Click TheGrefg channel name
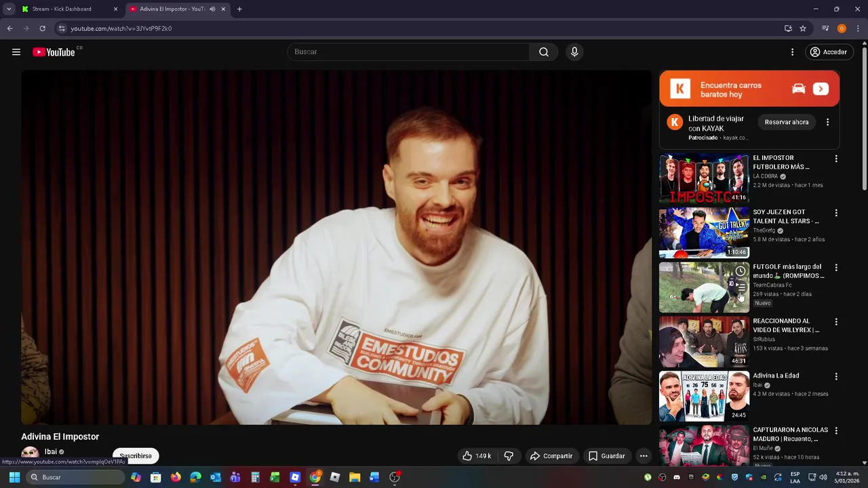The image size is (868, 488). 764,230
